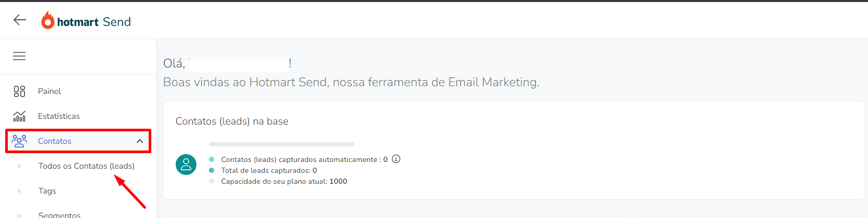The height and width of the screenshot is (218, 868).
Task: Click the hotmart Send title text
Action: coord(94,22)
